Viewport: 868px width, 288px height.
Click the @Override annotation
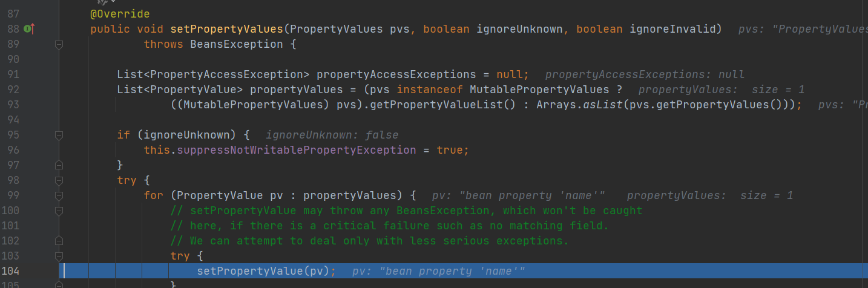click(120, 14)
